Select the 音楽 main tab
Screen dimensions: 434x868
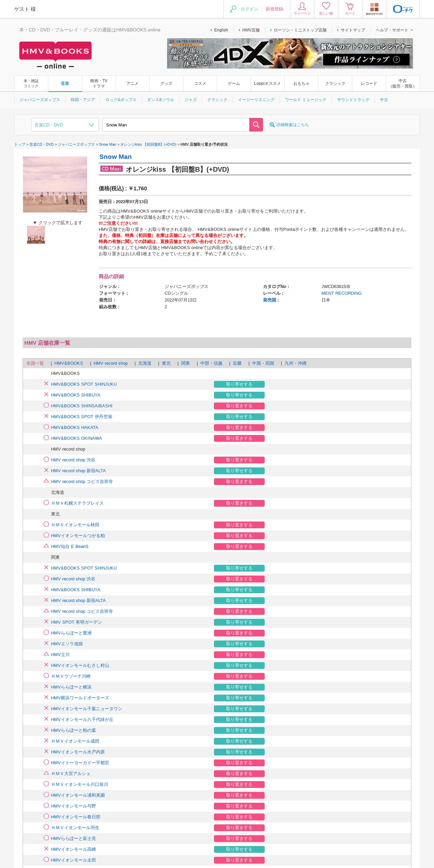65,83
